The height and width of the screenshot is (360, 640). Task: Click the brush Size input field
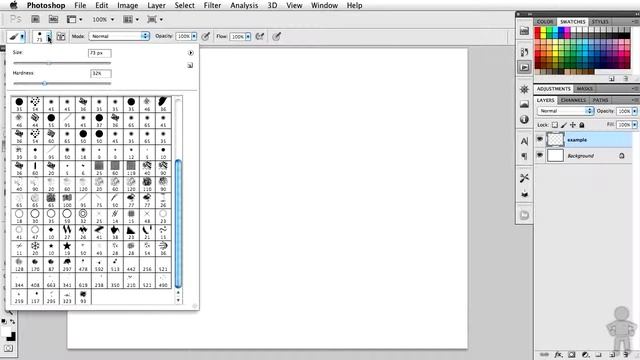click(x=100, y=53)
